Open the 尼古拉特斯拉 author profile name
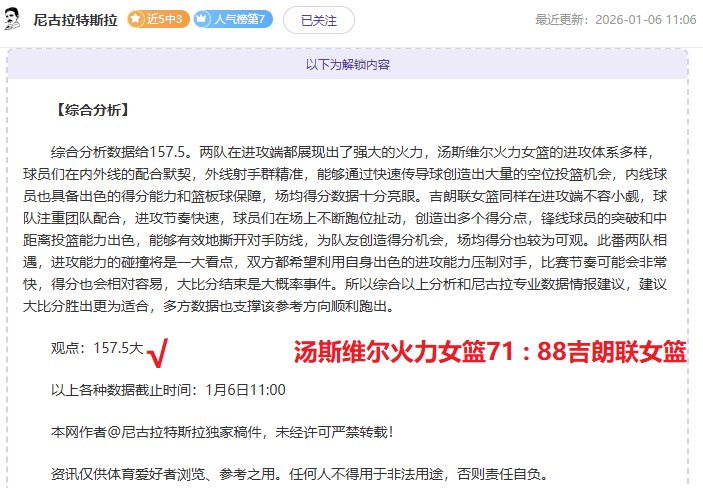The width and height of the screenshot is (703, 488). pyautogui.click(x=76, y=20)
